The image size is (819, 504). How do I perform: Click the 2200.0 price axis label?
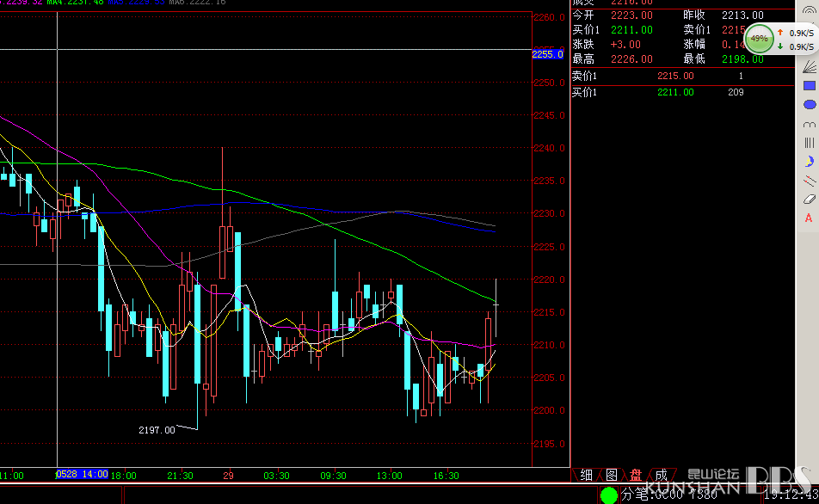point(549,410)
